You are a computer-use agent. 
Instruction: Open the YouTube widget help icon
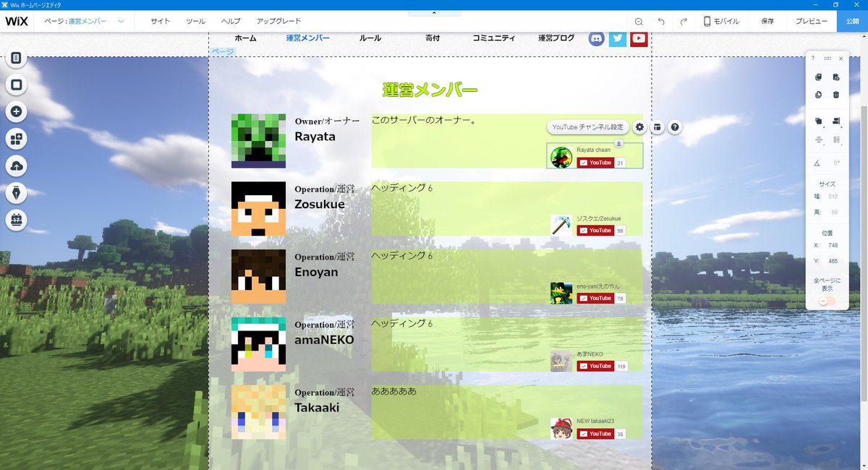coord(675,127)
